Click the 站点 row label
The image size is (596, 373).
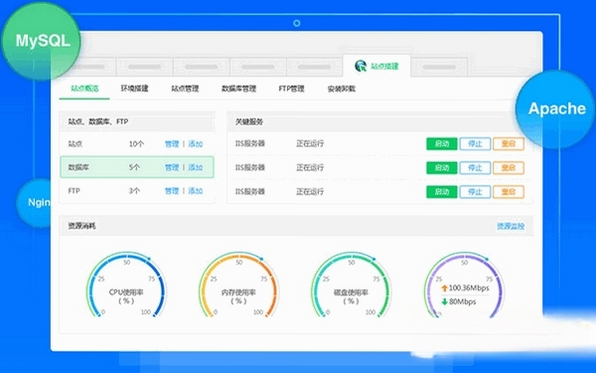(75, 144)
